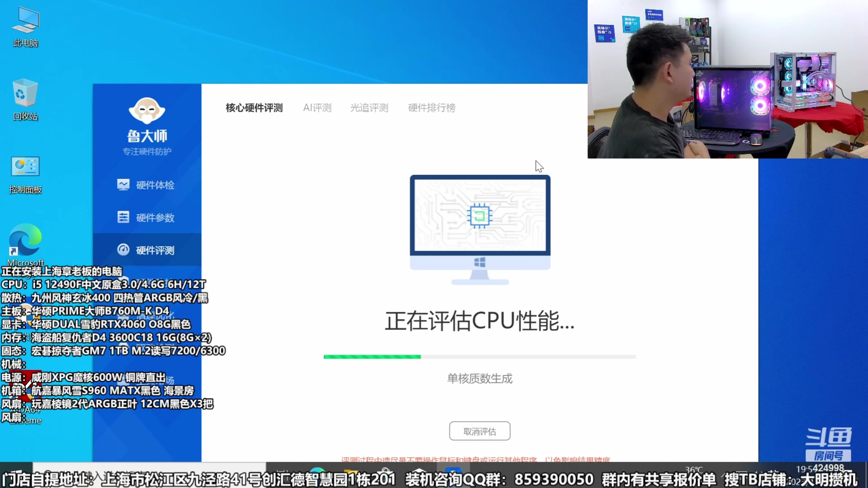Screen dimensions: 868x488
Task: Switch to the AI评测 tab
Action: (x=317, y=108)
